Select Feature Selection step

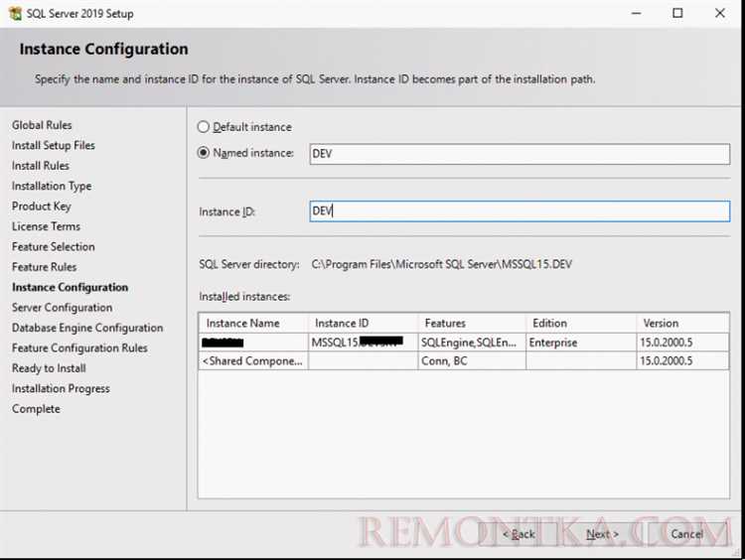click(54, 247)
